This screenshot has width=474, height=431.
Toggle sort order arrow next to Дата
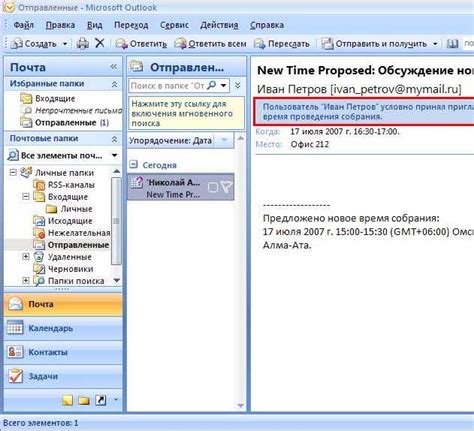(224, 140)
